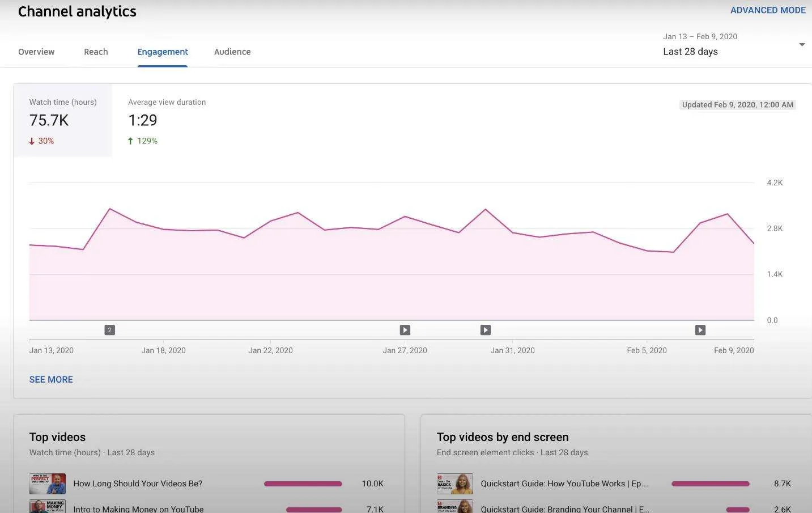Click the video marker near Jan 31, 2020
The image size is (812, 513).
486,330
